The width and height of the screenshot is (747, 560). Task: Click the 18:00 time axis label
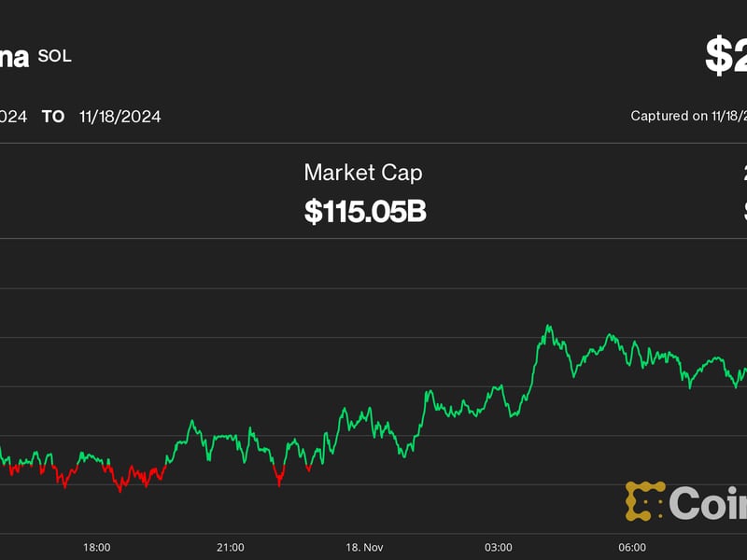(x=96, y=547)
